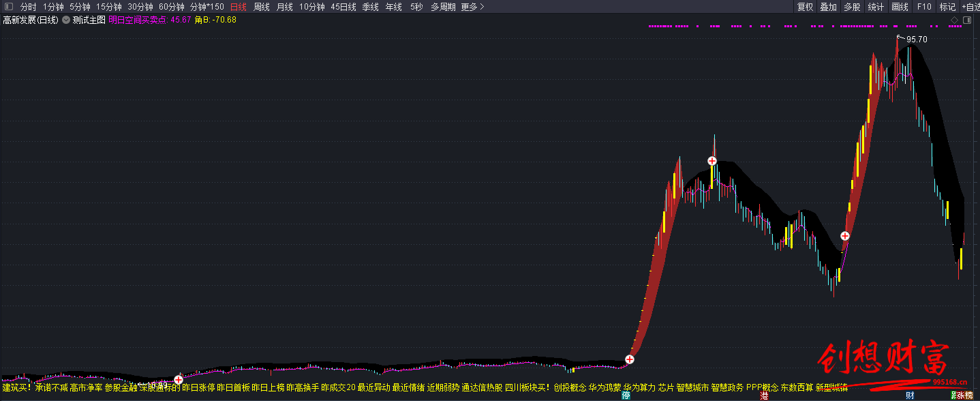The width and height of the screenshot is (980, 401).
Task: Click the 涨榜 marker at bottom right
Action: tap(964, 396)
